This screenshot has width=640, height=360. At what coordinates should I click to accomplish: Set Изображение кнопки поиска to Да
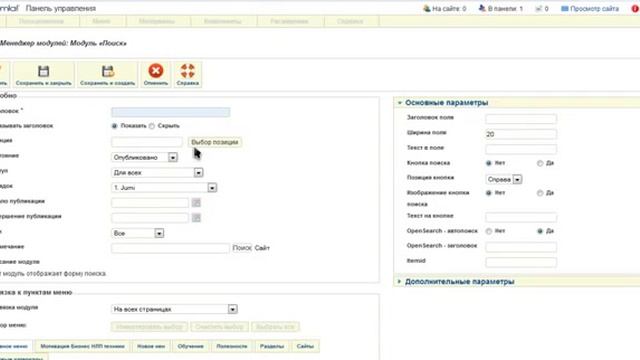point(540,193)
